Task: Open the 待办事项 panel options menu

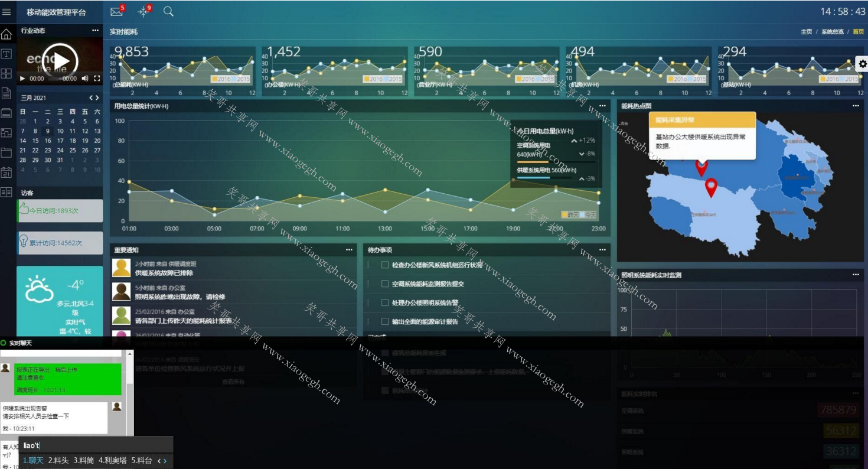Action: pyautogui.click(x=602, y=250)
